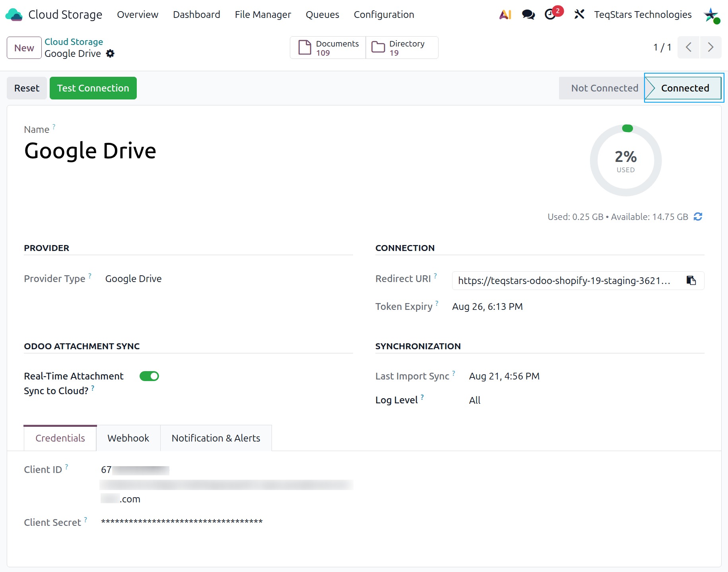
Task: Click the Redirect URI field
Action: [578, 280]
